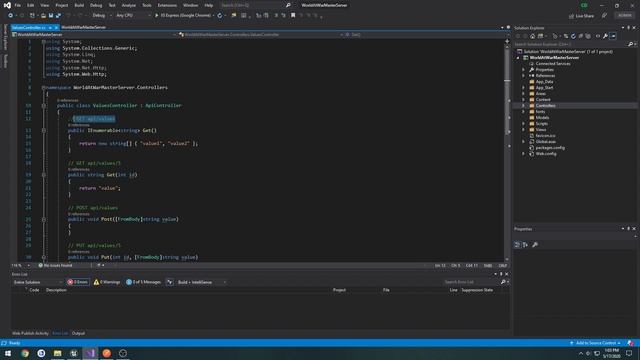Open the Entire Solution scope dropdown

point(38,282)
